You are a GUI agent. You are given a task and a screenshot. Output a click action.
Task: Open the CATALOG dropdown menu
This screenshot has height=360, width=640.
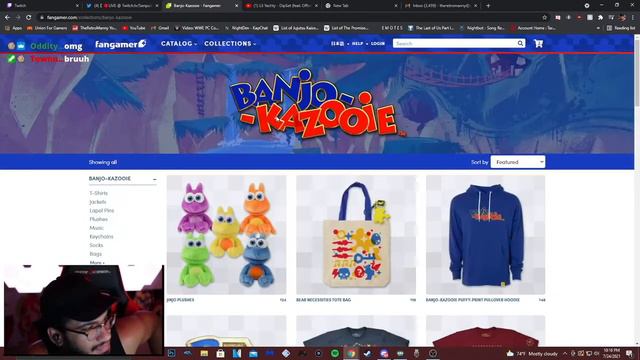pyautogui.click(x=179, y=43)
